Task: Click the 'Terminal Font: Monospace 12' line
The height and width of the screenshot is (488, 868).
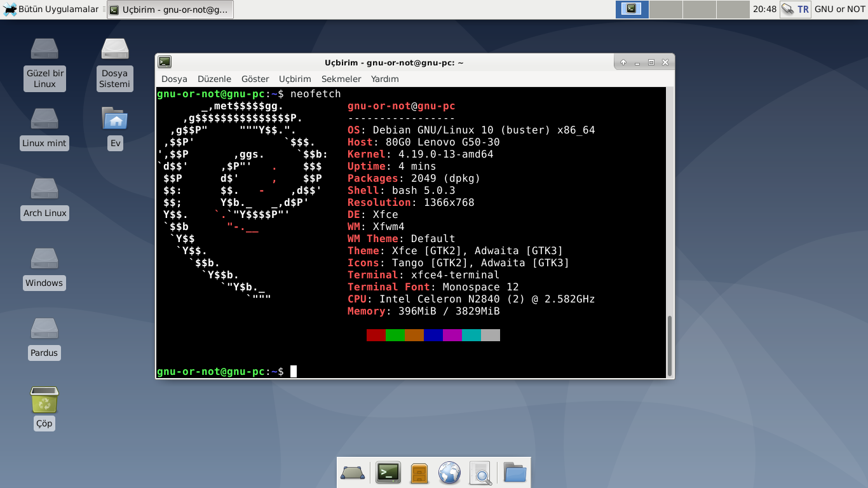Action: pyautogui.click(x=433, y=287)
